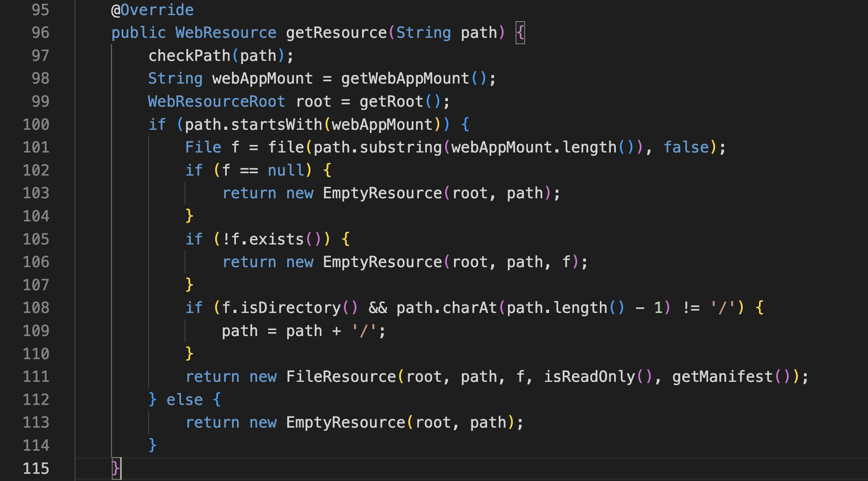Image resolution: width=868 pixels, height=481 pixels.
Task: Click the FileResource constructor name
Action: pyautogui.click(x=341, y=377)
